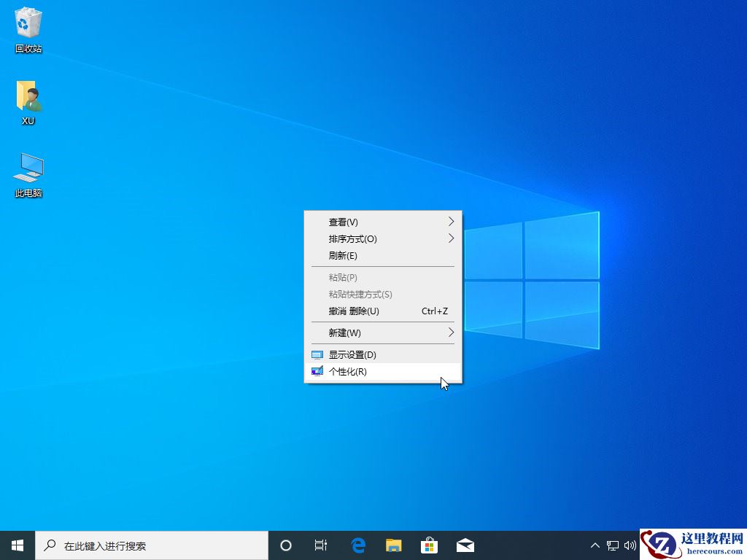Open Task View from the taskbar

click(x=321, y=545)
